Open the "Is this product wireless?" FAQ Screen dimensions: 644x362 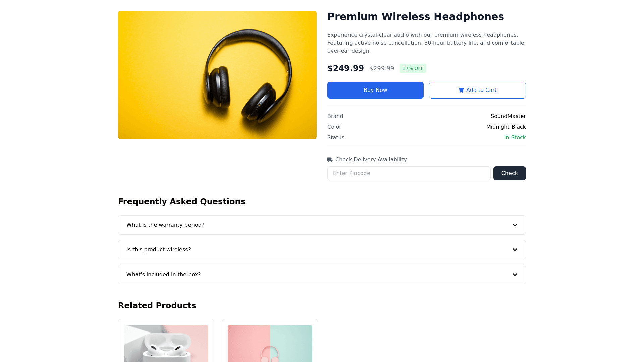[159, 250]
